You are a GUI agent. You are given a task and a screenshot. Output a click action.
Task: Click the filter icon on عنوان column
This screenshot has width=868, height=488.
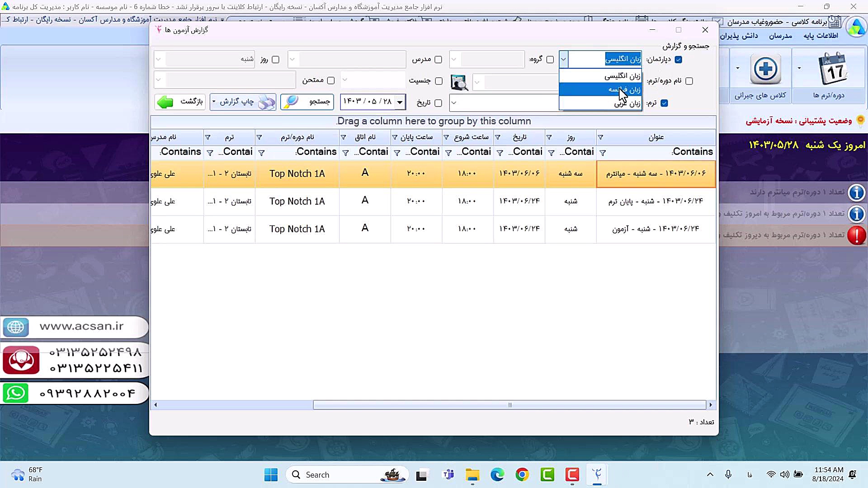600,137
